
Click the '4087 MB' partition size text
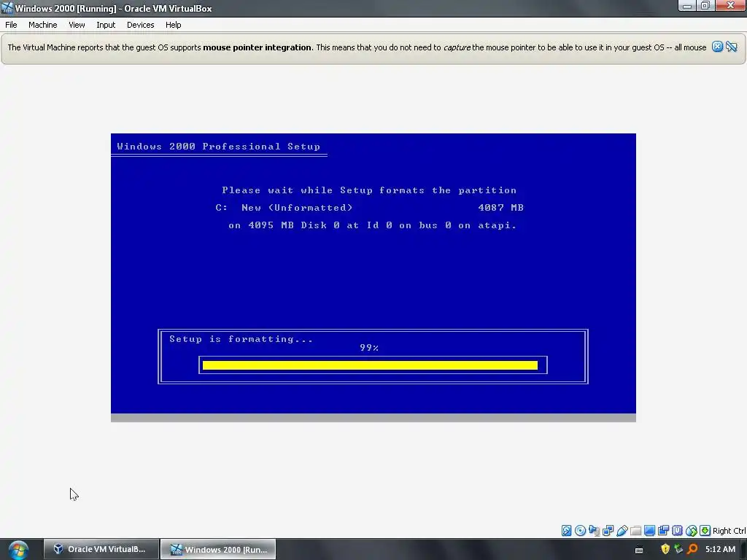[x=500, y=208]
